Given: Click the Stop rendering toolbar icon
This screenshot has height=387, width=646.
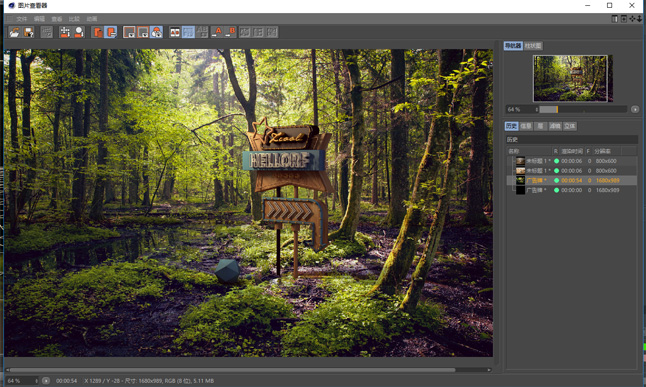Looking at the screenshot, I should click(47, 32).
